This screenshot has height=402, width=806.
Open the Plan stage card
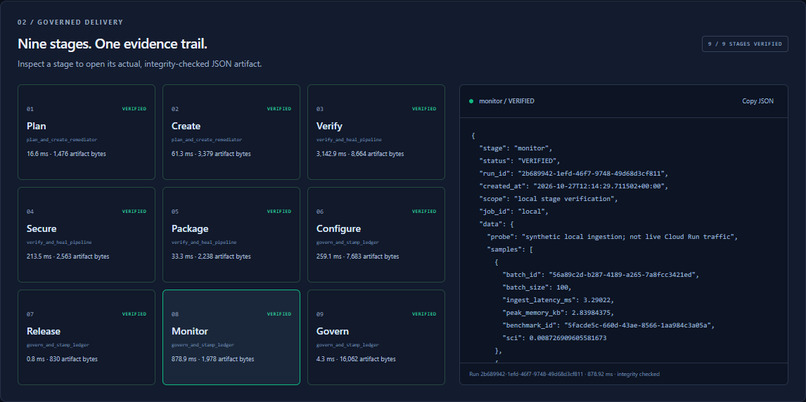[x=86, y=132]
